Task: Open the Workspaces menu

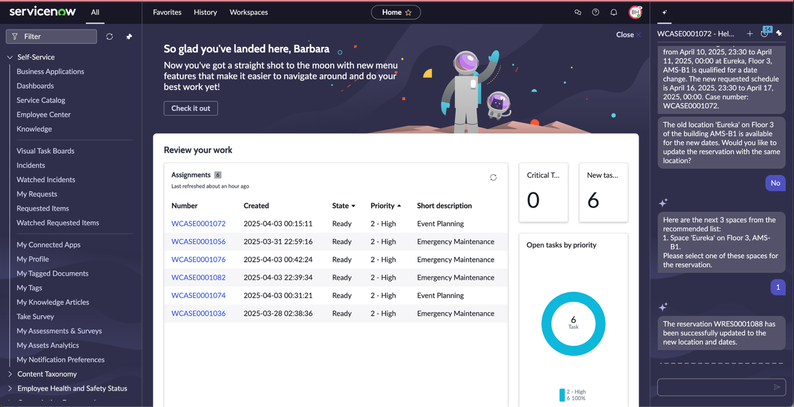Action: (x=249, y=12)
